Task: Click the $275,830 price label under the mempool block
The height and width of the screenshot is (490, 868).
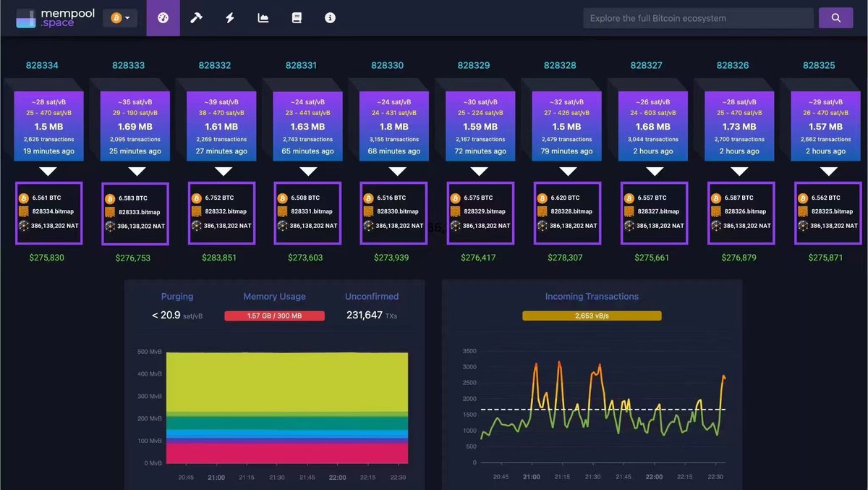Action: (48, 257)
